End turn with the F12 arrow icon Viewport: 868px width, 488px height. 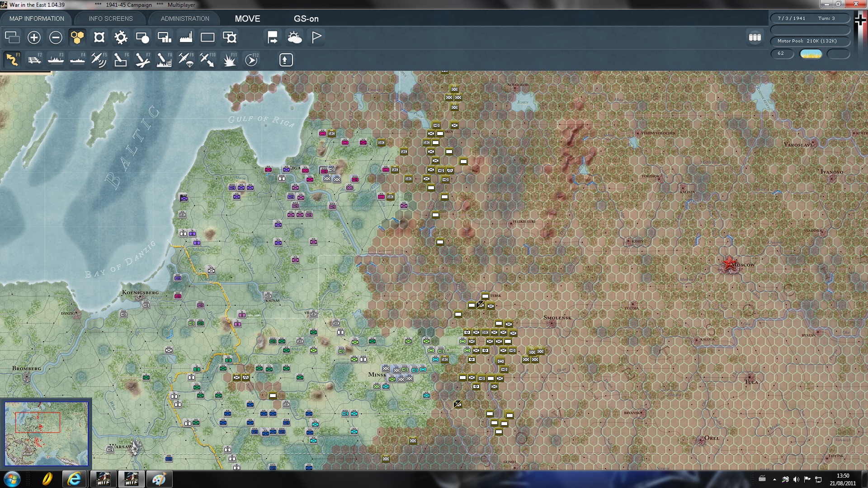[x=251, y=60]
